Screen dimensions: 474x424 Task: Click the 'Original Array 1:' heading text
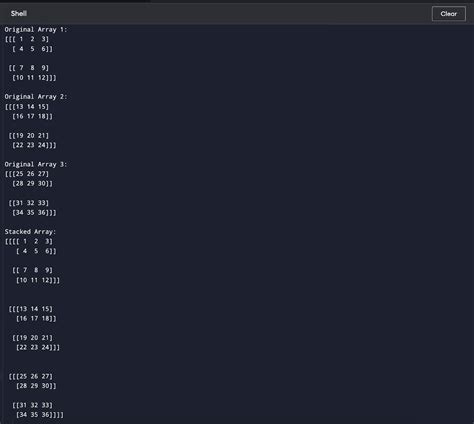point(36,29)
